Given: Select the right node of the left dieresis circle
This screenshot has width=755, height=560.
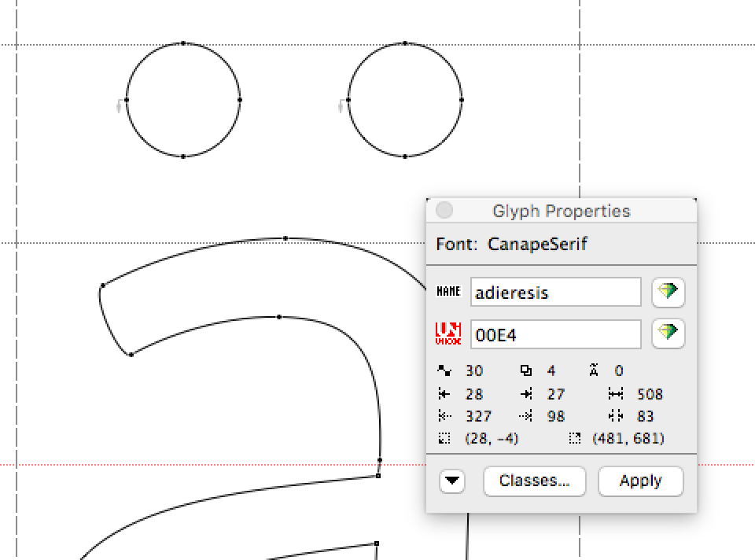Looking at the screenshot, I should (x=240, y=100).
